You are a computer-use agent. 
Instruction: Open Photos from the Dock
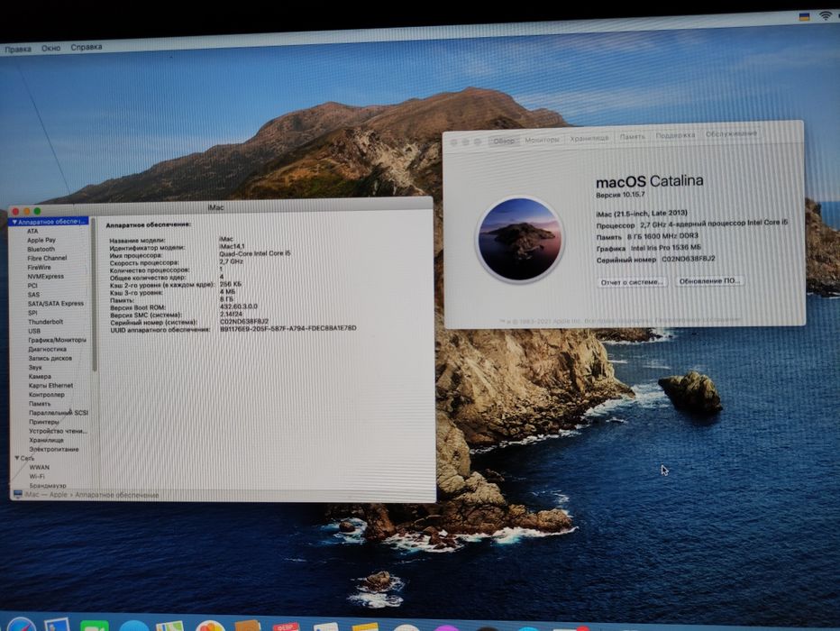(x=210, y=626)
